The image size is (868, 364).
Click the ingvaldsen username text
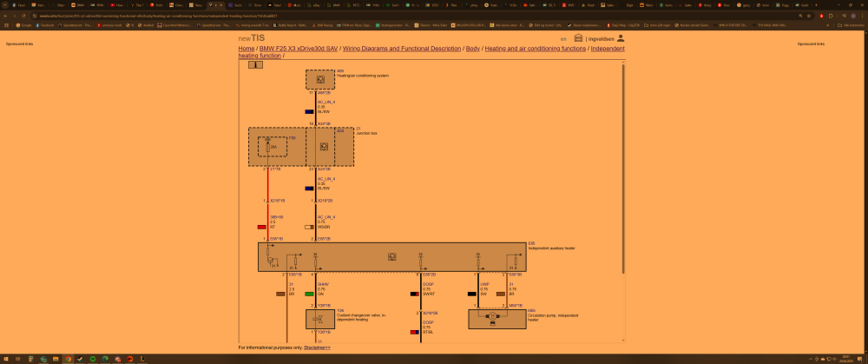(601, 39)
